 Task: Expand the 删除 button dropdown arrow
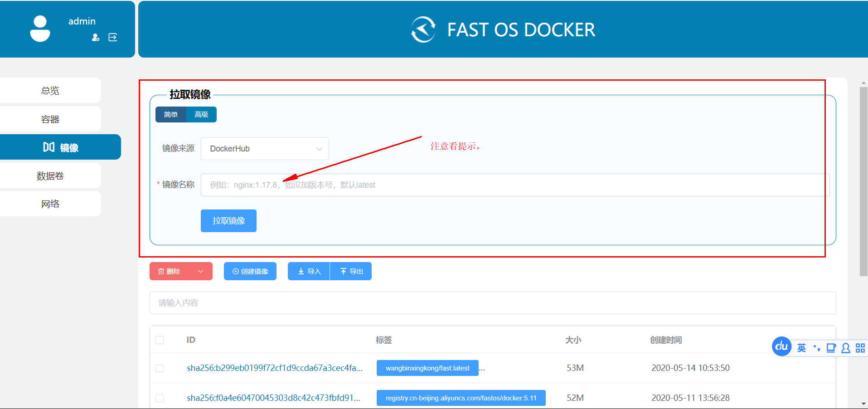(x=200, y=271)
